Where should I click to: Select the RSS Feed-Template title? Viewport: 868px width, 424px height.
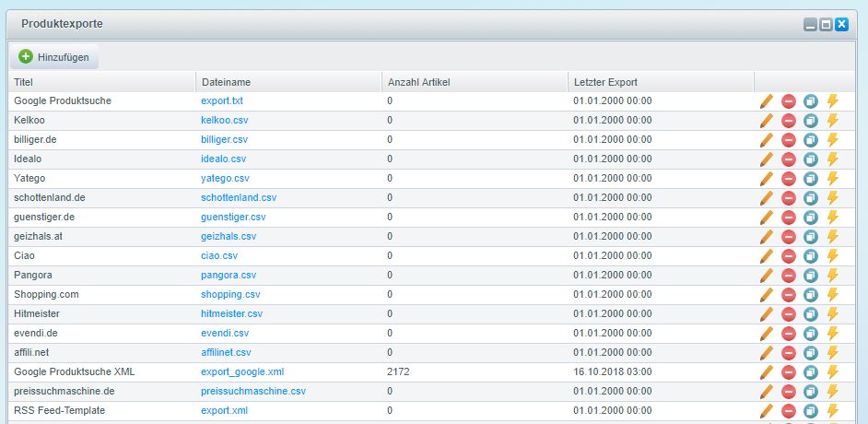[59, 411]
